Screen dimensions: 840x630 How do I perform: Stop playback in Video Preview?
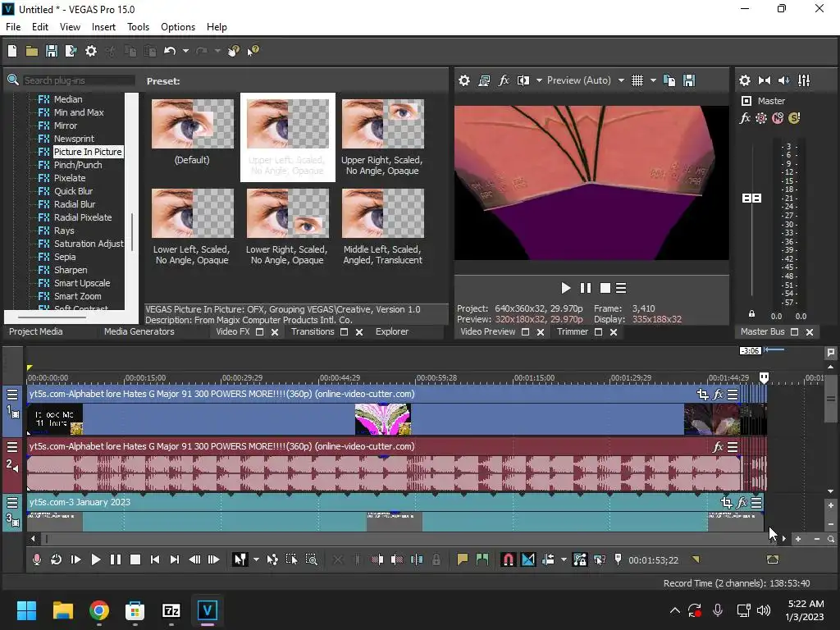coord(605,288)
